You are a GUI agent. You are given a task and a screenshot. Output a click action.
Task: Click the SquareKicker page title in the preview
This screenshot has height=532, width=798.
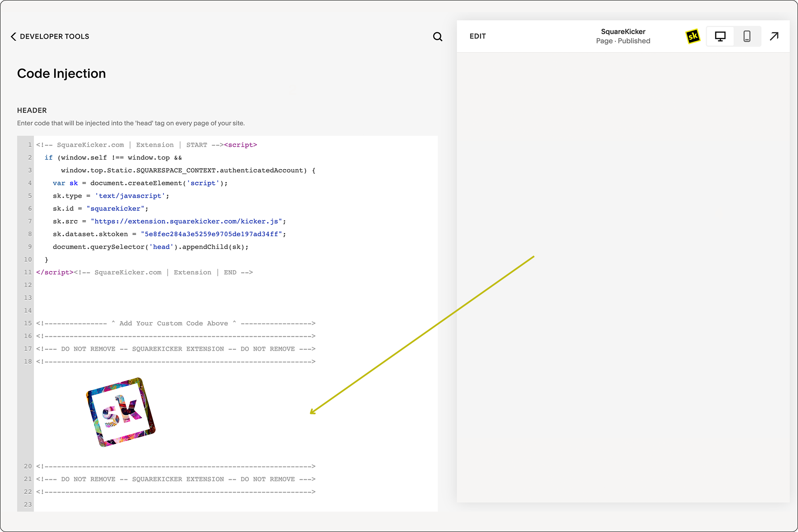(623, 32)
